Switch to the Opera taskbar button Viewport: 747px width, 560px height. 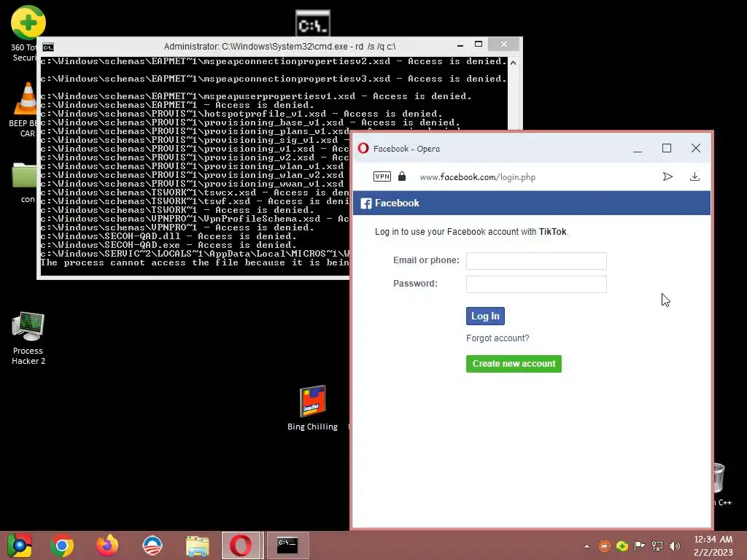pyautogui.click(x=241, y=545)
